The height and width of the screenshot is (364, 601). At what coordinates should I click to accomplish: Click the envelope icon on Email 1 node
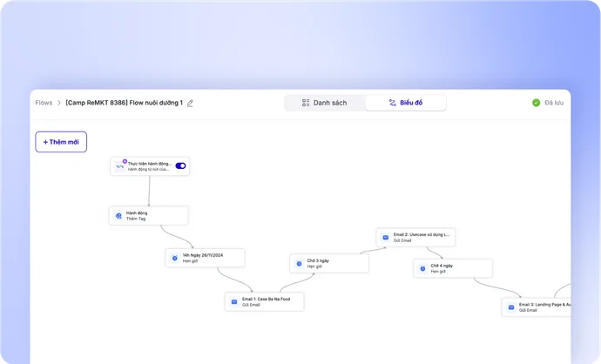234,302
